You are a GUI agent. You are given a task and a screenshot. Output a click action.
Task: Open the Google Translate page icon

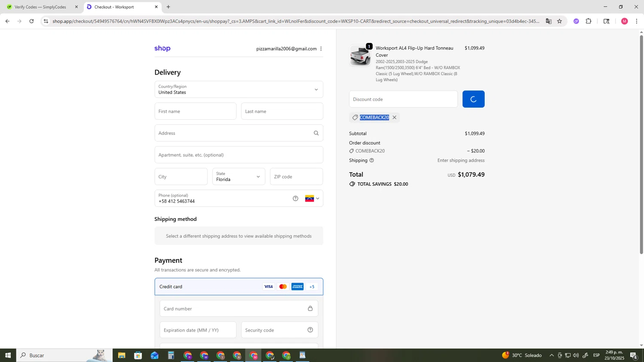[x=549, y=21]
